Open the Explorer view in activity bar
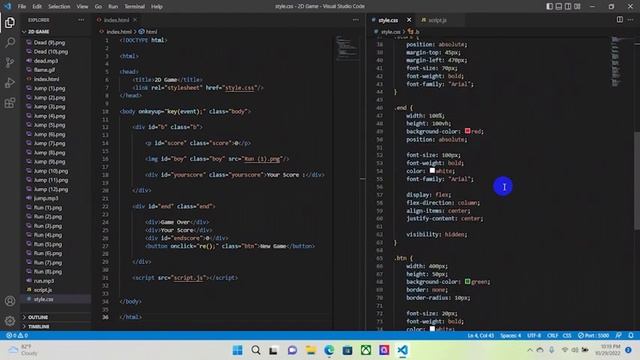Viewport: 640px width, 360px height. [x=10, y=23]
